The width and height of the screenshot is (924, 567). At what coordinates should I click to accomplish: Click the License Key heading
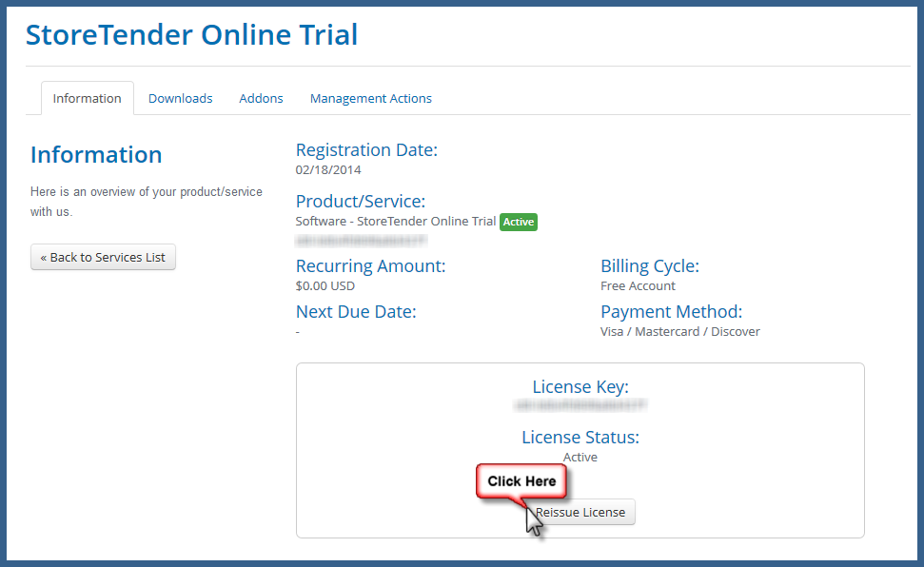(580, 386)
